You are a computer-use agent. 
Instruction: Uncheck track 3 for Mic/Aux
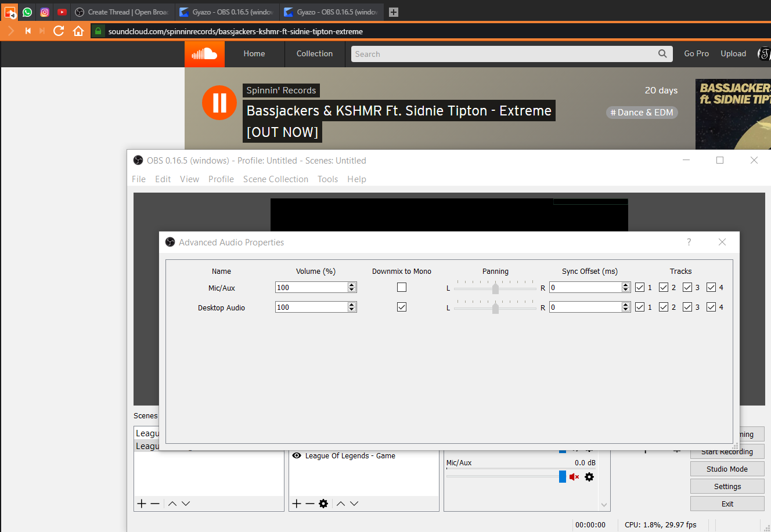(687, 287)
